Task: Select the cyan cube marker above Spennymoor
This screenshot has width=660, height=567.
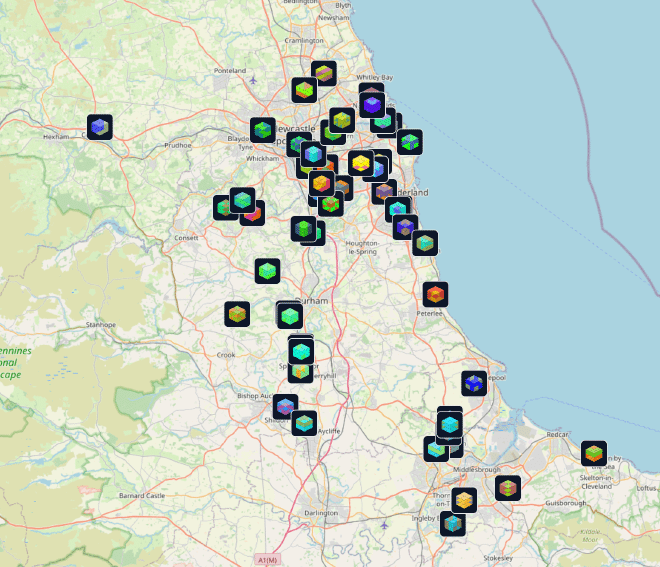Action: click(x=301, y=351)
